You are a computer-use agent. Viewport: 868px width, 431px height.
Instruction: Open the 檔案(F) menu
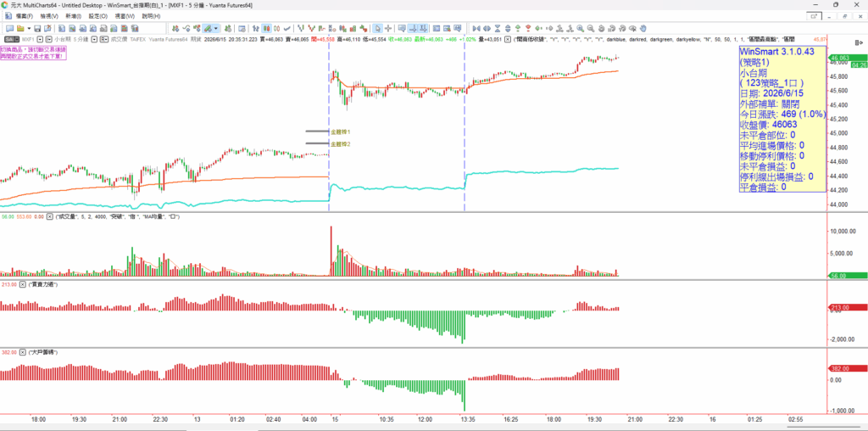tap(25, 16)
